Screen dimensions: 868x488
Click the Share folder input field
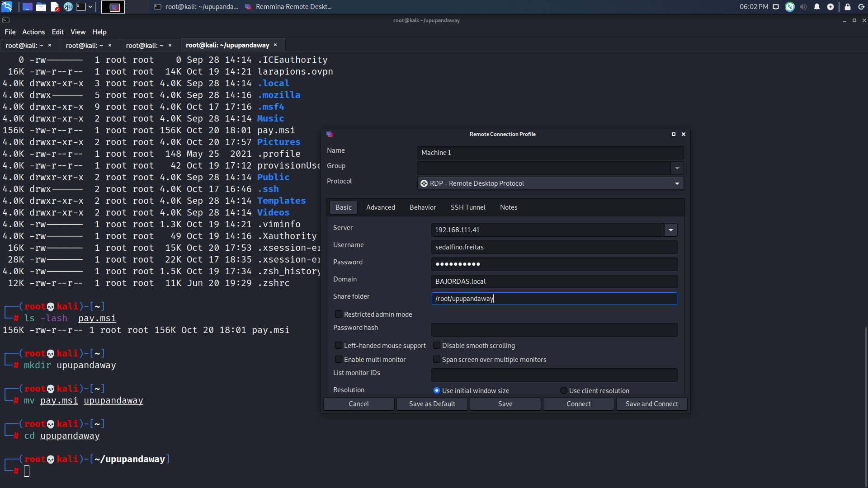[x=553, y=299]
